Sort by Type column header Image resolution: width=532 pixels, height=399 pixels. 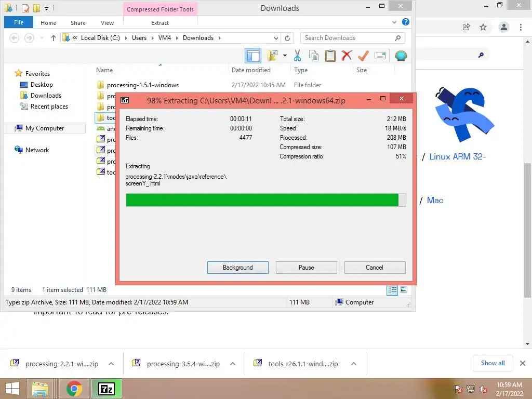coord(301,70)
